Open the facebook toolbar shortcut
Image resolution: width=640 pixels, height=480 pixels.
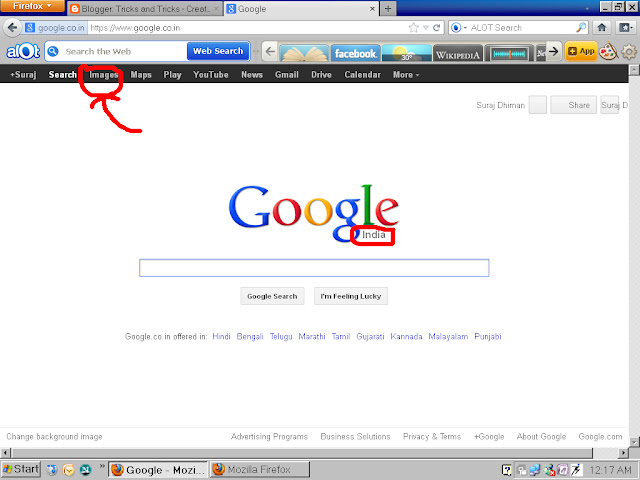coord(356,53)
